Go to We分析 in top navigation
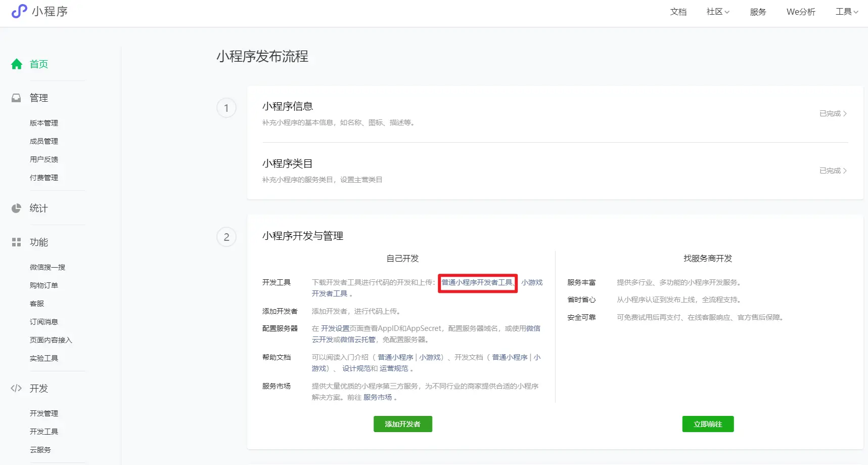 pyautogui.click(x=800, y=12)
